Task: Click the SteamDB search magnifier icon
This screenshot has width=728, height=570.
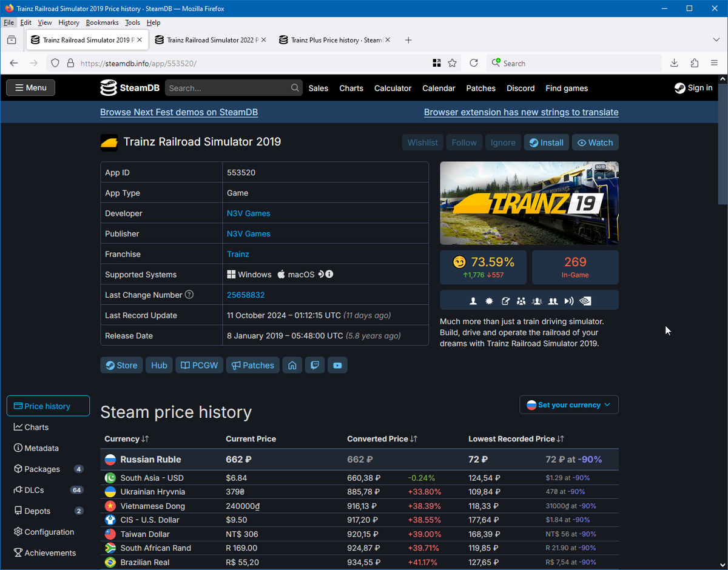Action: tap(295, 88)
